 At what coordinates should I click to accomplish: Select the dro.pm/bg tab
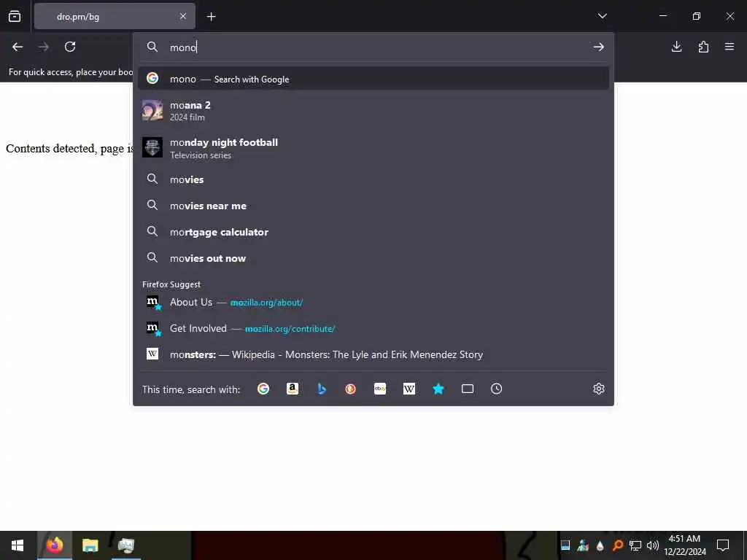(115, 16)
